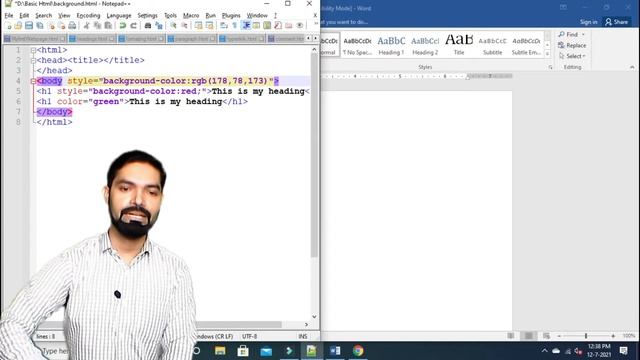Expand the Word Styles gallery More arrow
The height and width of the screenshot is (360, 640).
(547, 53)
